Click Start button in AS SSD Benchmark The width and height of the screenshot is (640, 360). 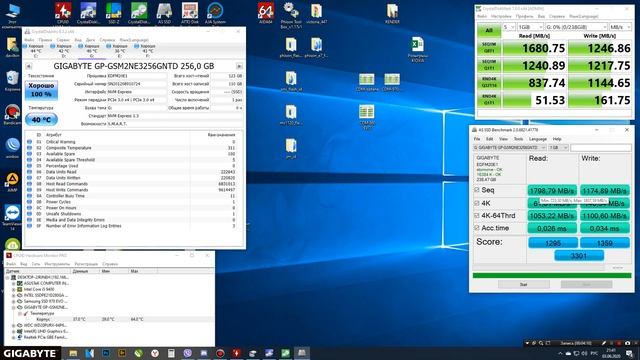[x=523, y=284]
